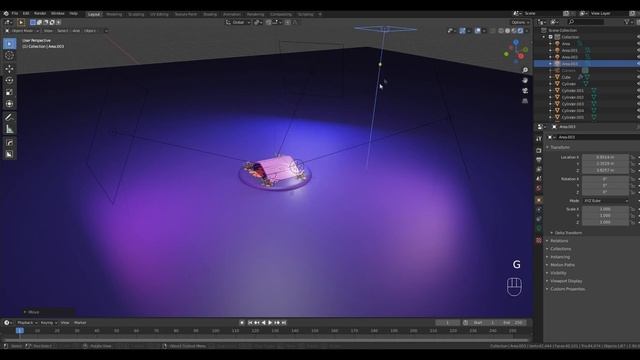Open the Render menu
The height and width of the screenshot is (360, 640).
click(40, 13)
